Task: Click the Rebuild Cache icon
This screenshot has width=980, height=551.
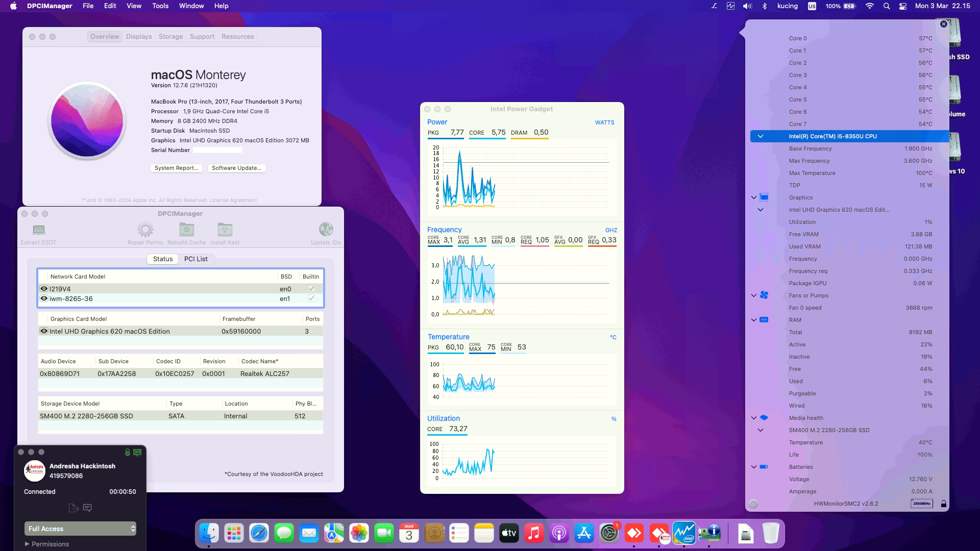Action: (186, 230)
